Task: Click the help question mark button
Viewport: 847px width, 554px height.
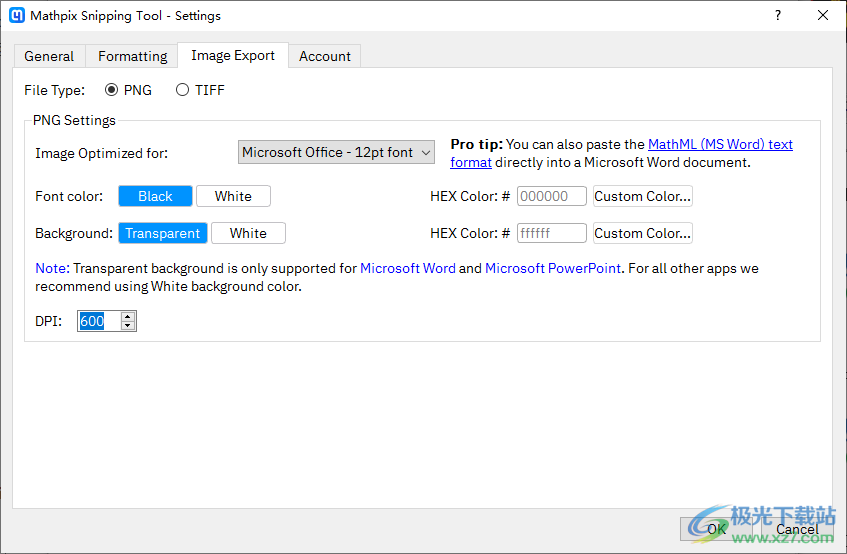Action: [778, 15]
